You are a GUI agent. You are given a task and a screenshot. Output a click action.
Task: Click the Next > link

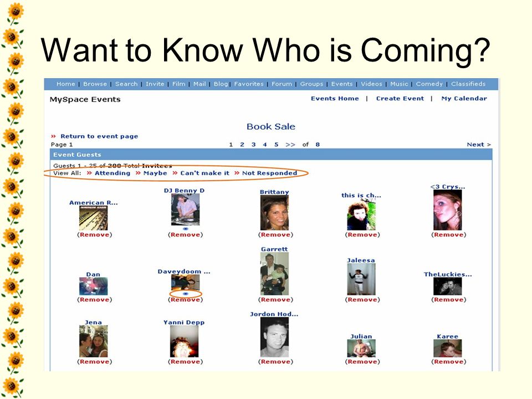pos(479,145)
